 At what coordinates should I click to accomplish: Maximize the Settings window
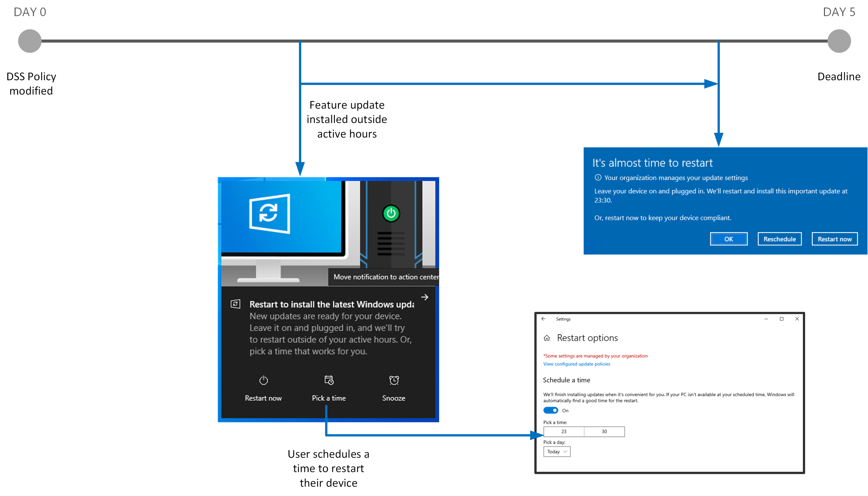pos(781,319)
